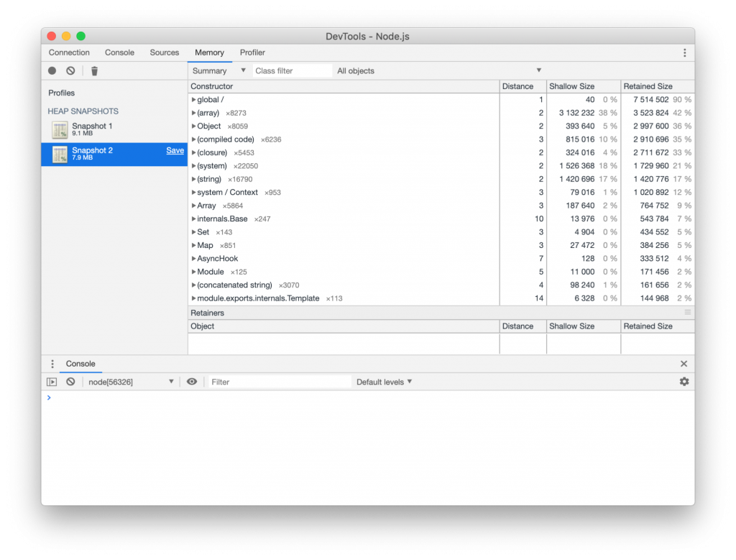
Task: Expand the (closure) row
Action: (193, 152)
